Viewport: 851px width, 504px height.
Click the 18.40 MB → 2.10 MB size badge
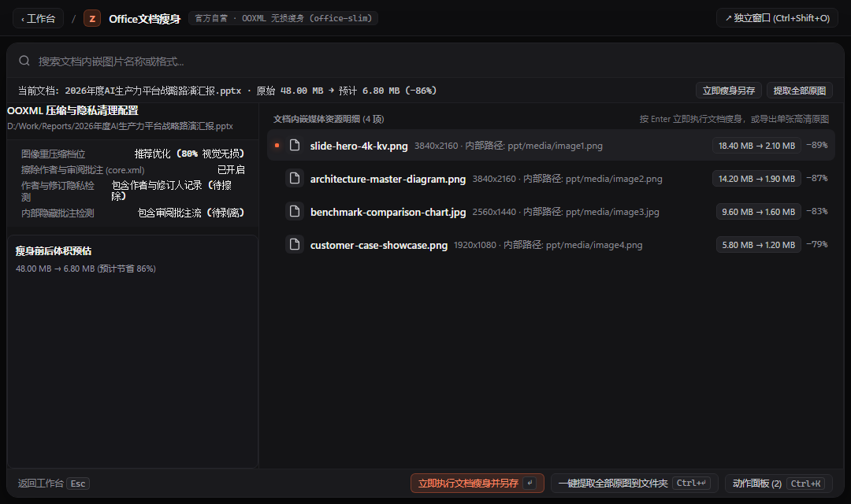tap(756, 146)
